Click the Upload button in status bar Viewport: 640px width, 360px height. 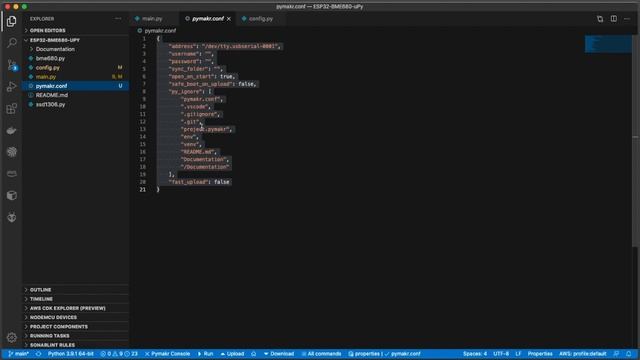(x=232, y=354)
